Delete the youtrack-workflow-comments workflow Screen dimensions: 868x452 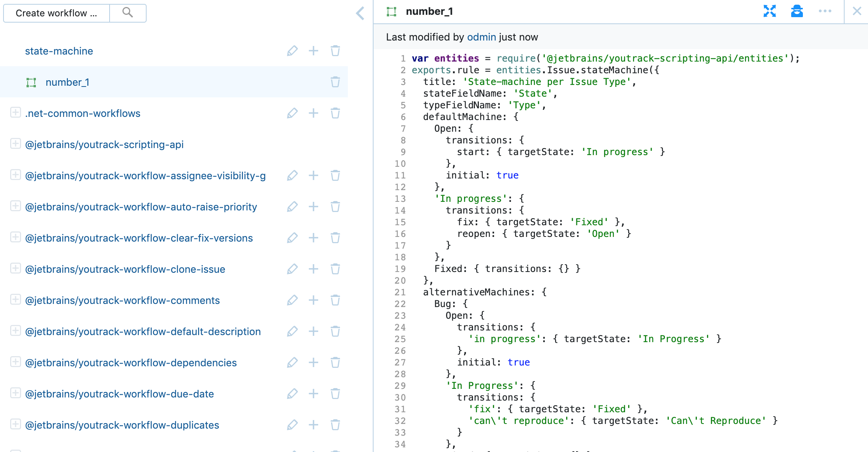[x=335, y=300]
